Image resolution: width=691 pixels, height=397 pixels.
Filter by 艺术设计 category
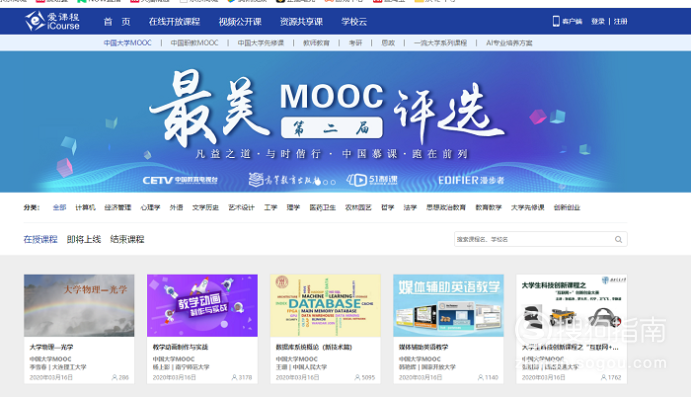(x=241, y=208)
